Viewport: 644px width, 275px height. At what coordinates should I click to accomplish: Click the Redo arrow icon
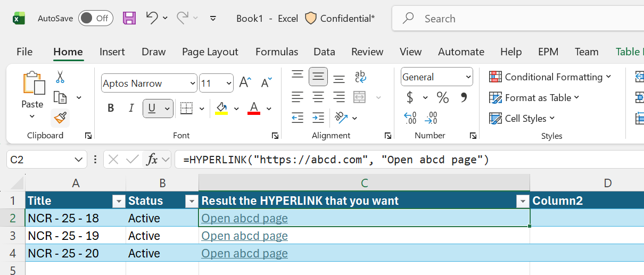183,18
